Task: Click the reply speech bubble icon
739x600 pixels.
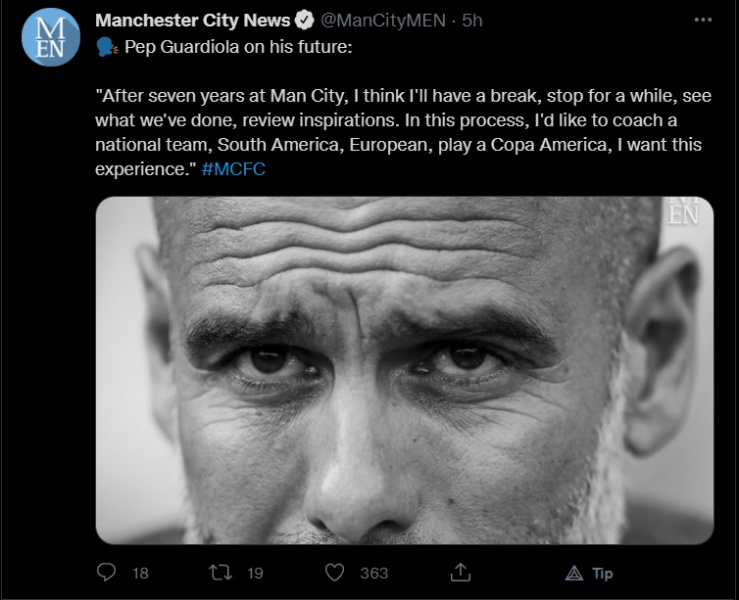Action: pyautogui.click(x=108, y=572)
